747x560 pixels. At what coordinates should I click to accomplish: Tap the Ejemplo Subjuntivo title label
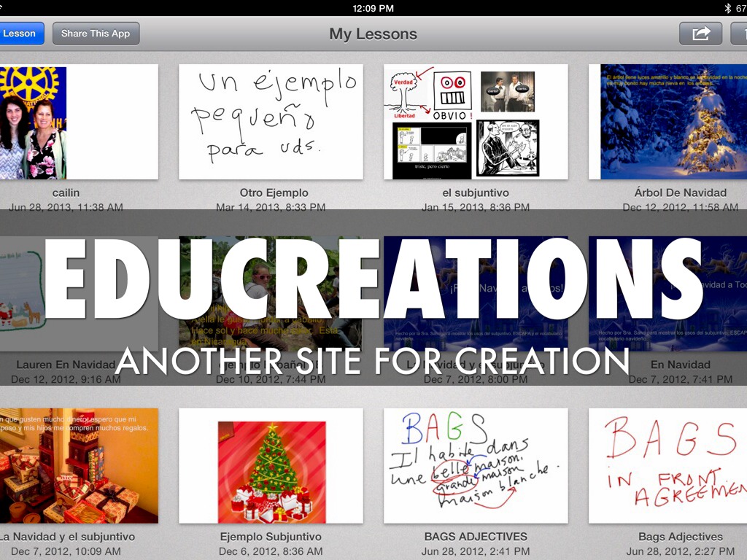[x=271, y=537]
